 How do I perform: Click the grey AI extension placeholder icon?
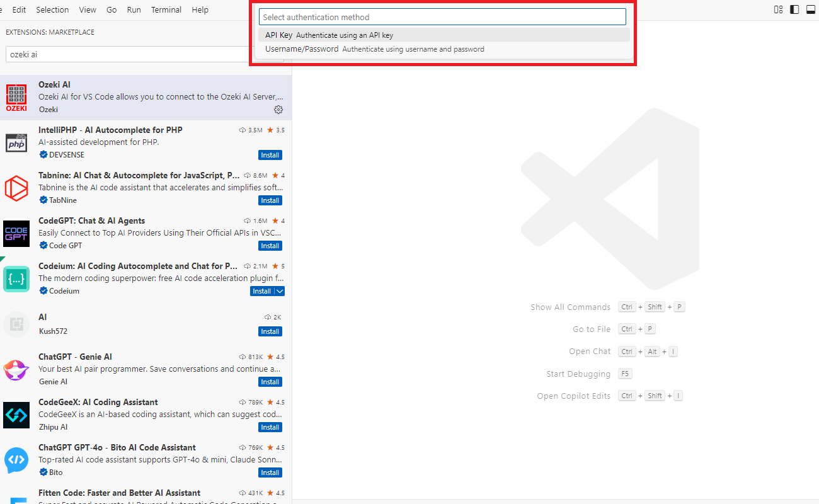16,324
